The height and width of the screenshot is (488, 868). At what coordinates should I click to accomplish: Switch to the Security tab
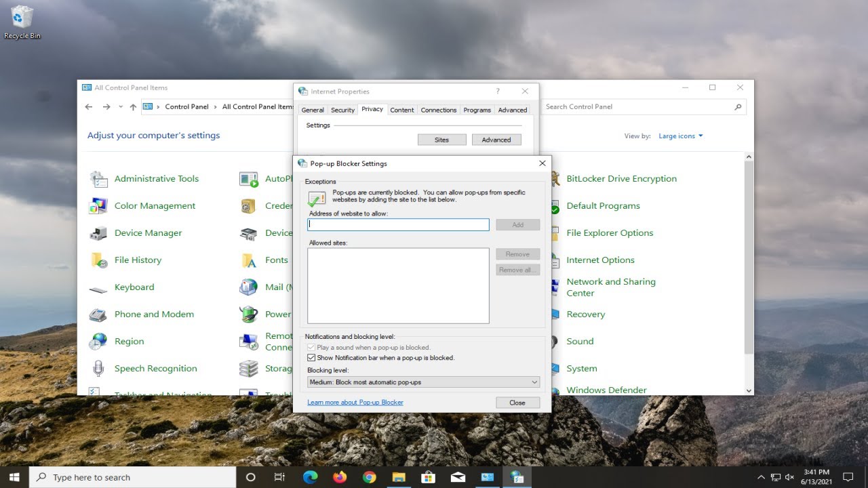click(x=342, y=110)
